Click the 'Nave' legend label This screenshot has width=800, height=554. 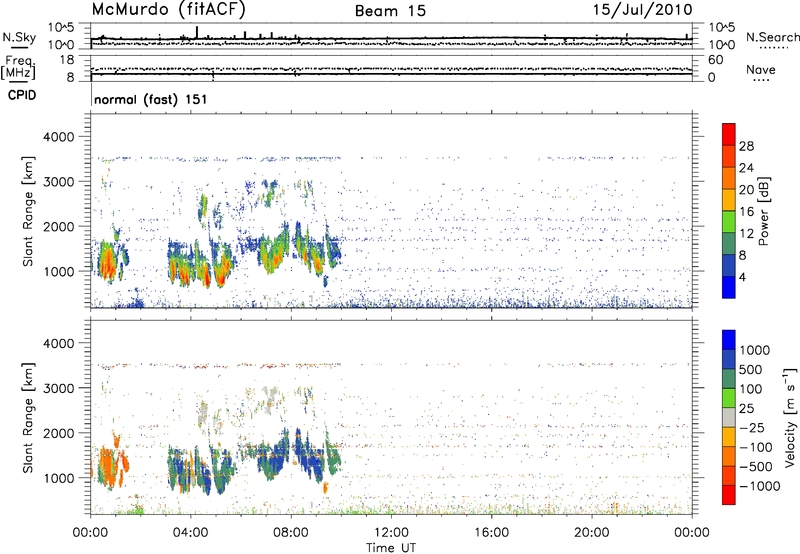click(761, 69)
